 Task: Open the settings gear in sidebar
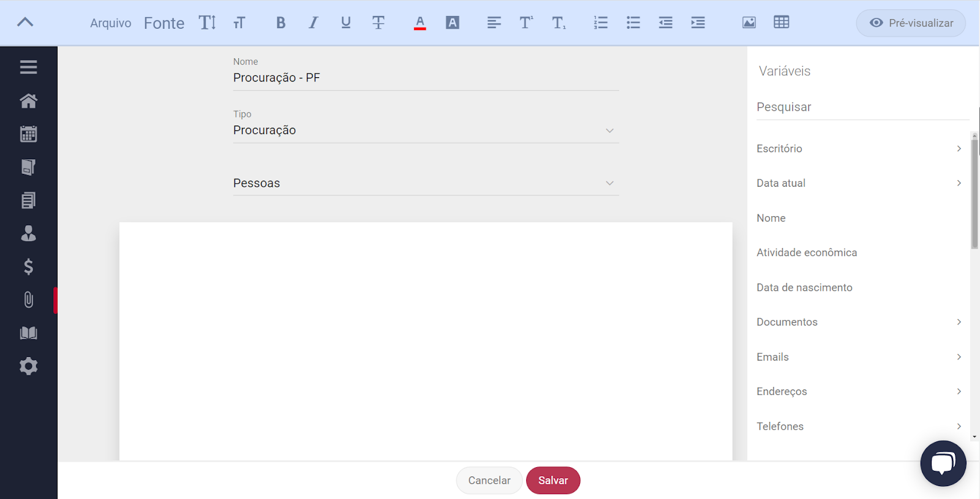pyautogui.click(x=28, y=366)
